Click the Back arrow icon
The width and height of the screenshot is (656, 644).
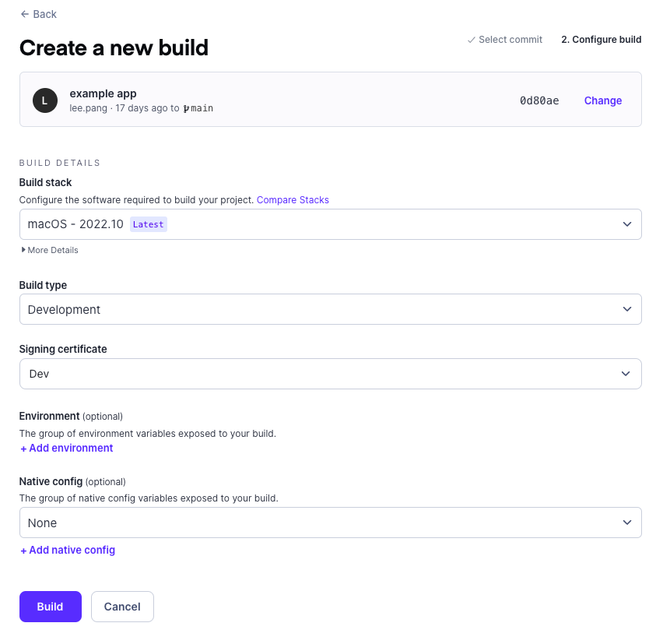[x=25, y=14]
